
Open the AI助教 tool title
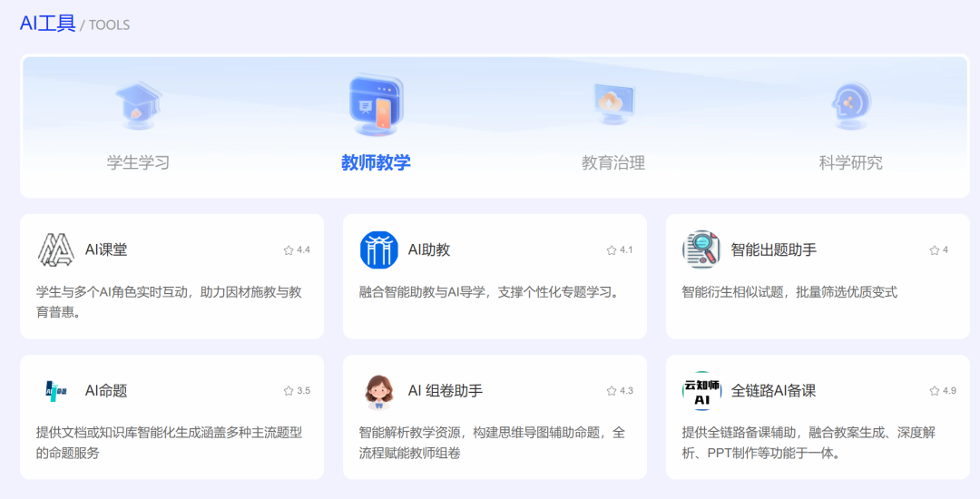tap(429, 249)
